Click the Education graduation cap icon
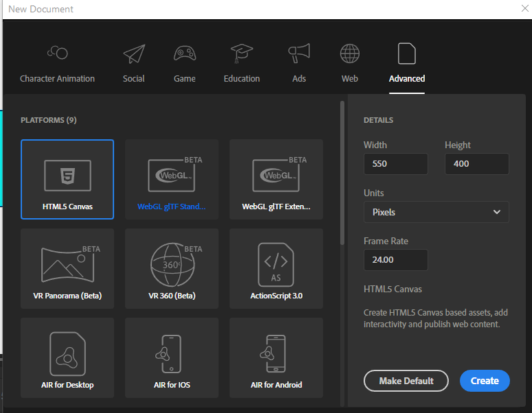Screen dimensions: 532x413 tap(242, 54)
